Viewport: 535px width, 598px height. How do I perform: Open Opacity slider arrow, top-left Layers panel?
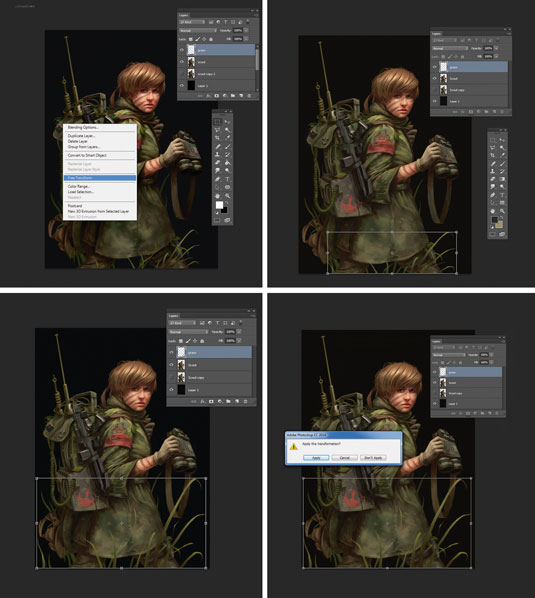[x=246, y=31]
